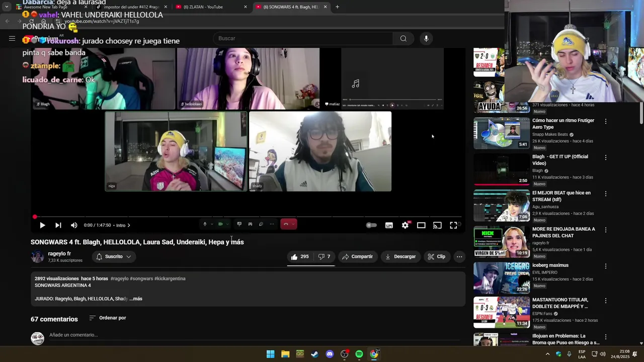The height and width of the screenshot is (362, 644).
Task: Mute the video player volume
Action: (74, 225)
